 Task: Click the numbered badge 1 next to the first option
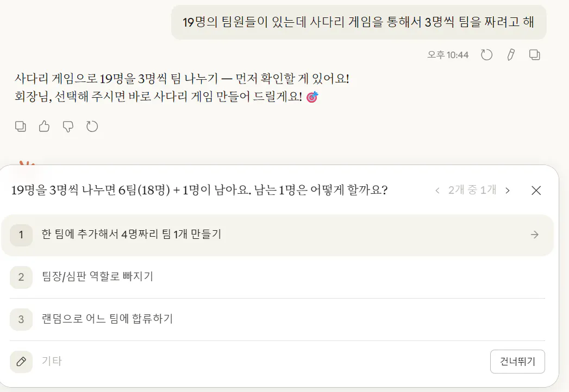pos(21,235)
